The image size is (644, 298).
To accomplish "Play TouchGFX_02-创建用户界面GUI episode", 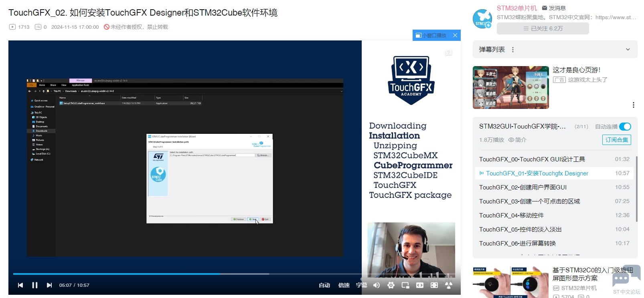I will click(554, 187).
